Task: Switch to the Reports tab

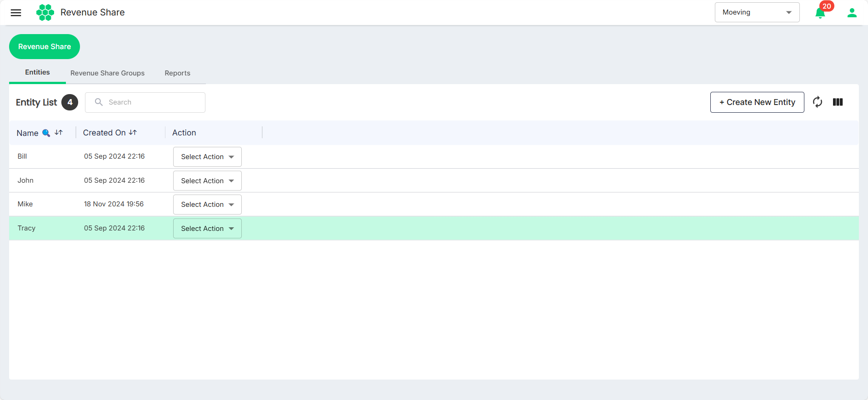Action: tap(177, 73)
